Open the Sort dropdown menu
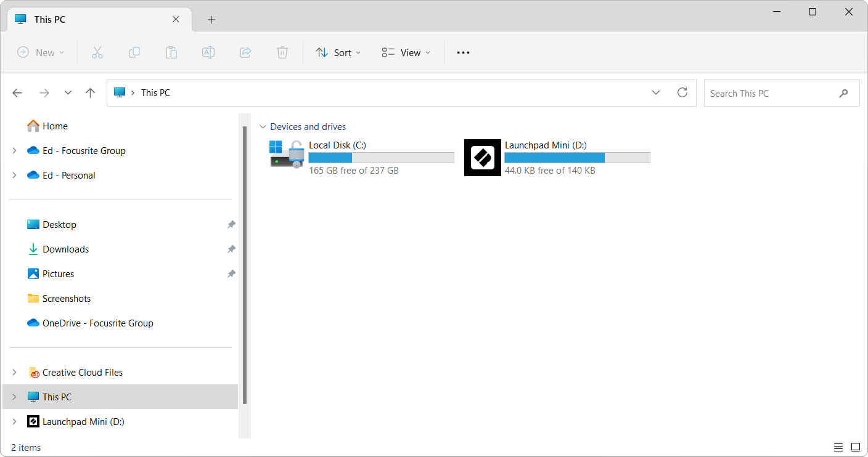The width and height of the screenshot is (868, 457). click(338, 52)
